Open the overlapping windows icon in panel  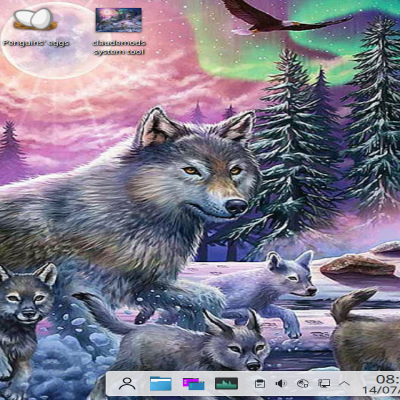click(193, 384)
